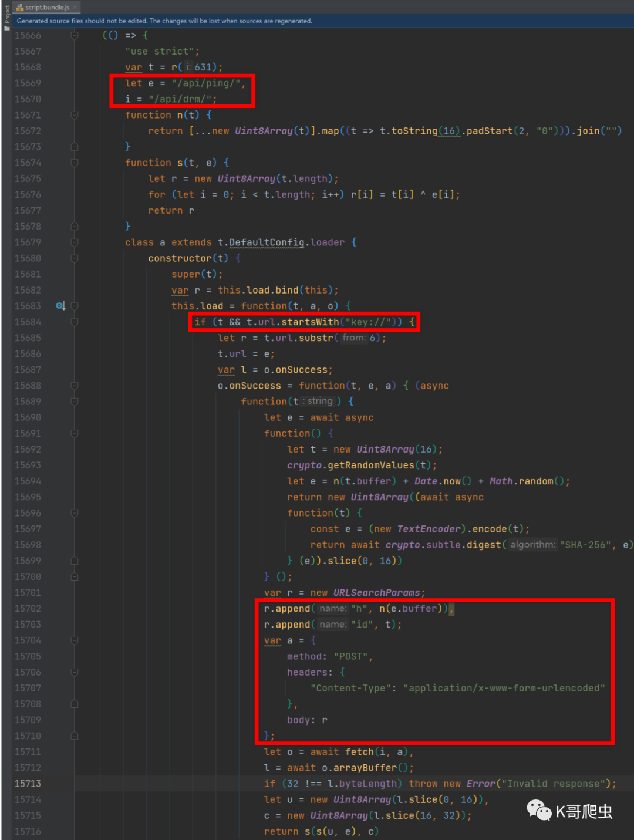Image resolution: width=634 pixels, height=840 pixels.
Task: Click the "SHA-256" string literal on line 15698
Action: (x=585, y=545)
